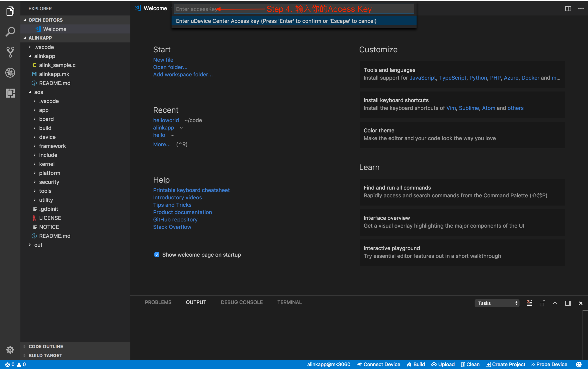Toggle the output scroll lock icon
The width and height of the screenshot is (588, 369).
click(542, 303)
